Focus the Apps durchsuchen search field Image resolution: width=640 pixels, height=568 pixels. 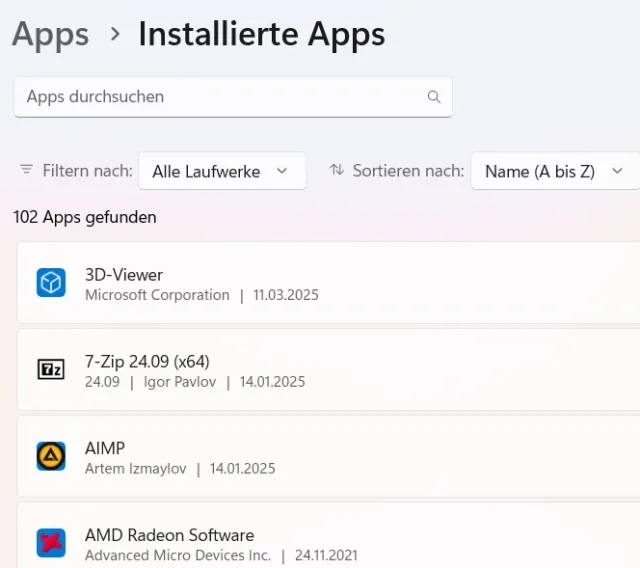coord(233,97)
